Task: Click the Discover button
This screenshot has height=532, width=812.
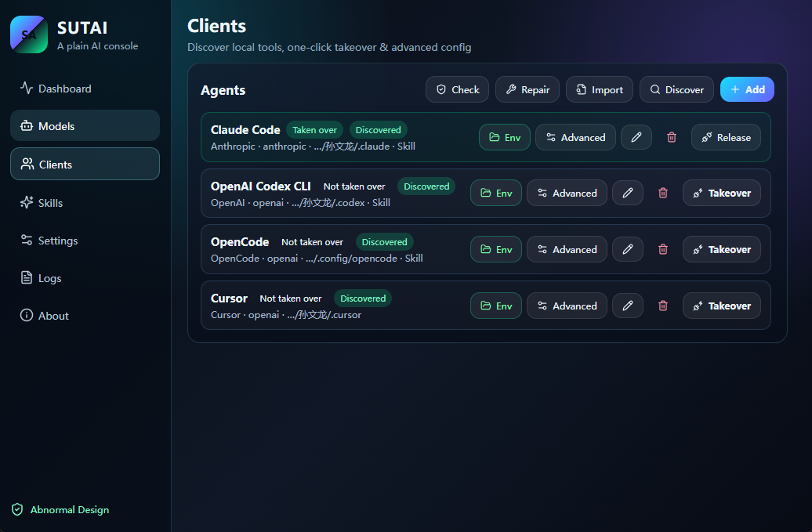Action: pyautogui.click(x=676, y=89)
